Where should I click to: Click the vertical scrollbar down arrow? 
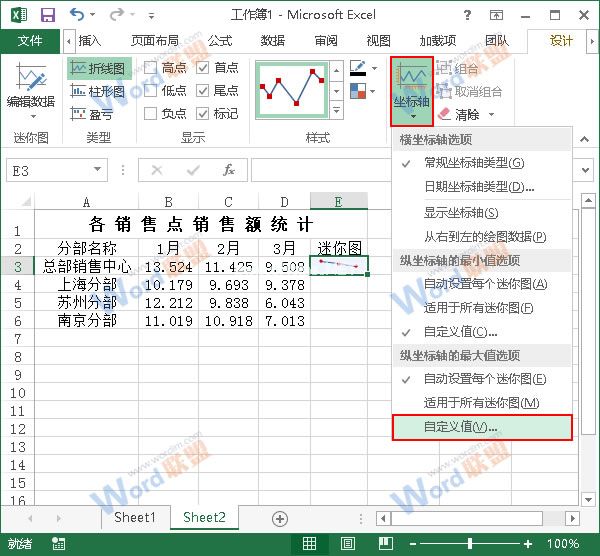pyautogui.click(x=588, y=499)
